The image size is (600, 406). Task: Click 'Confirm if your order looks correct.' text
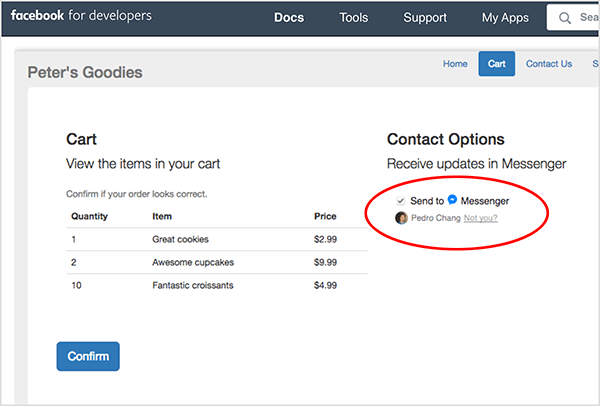click(x=137, y=194)
